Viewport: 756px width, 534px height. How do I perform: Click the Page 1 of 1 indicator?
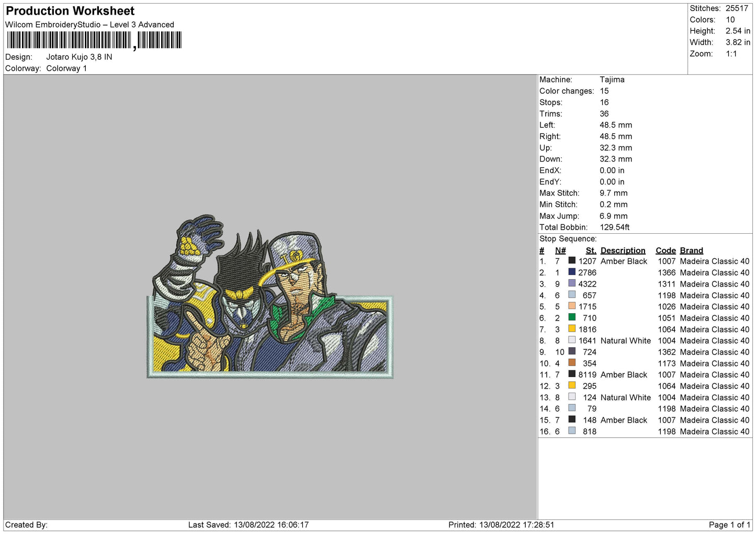729,525
